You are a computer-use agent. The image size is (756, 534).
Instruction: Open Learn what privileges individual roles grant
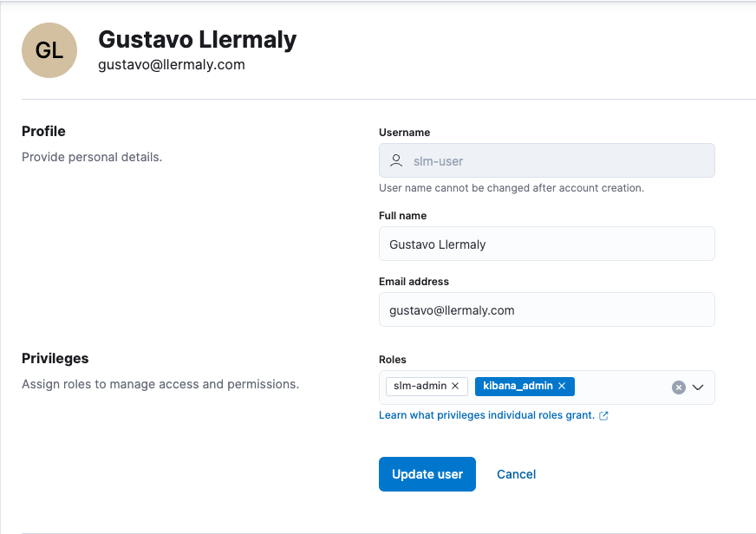coord(486,415)
